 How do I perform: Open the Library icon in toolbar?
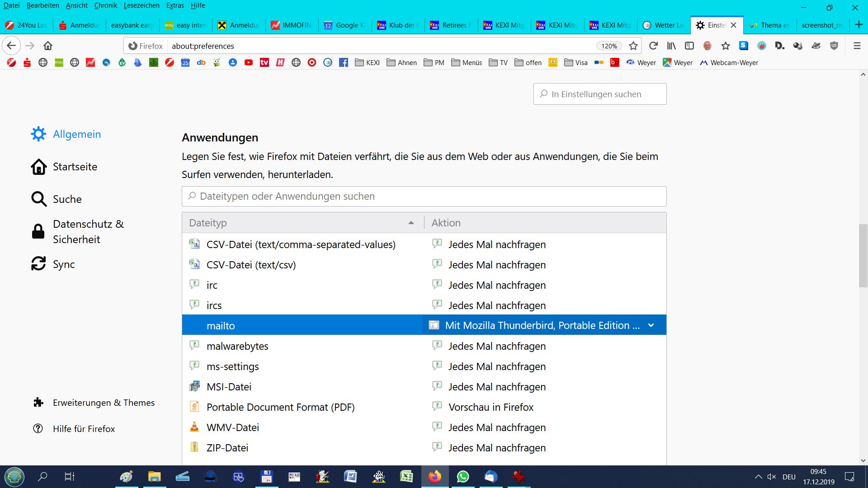[671, 46]
